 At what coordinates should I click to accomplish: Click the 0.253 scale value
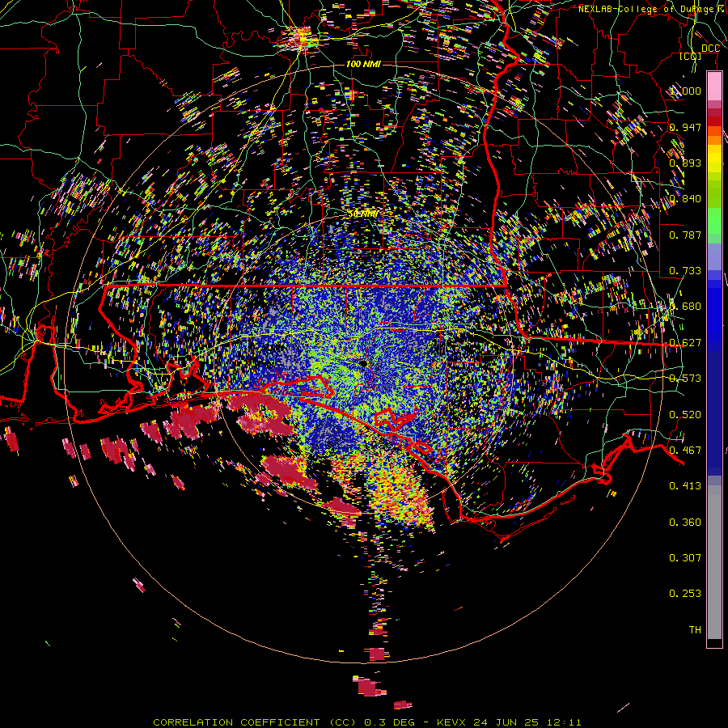click(685, 594)
